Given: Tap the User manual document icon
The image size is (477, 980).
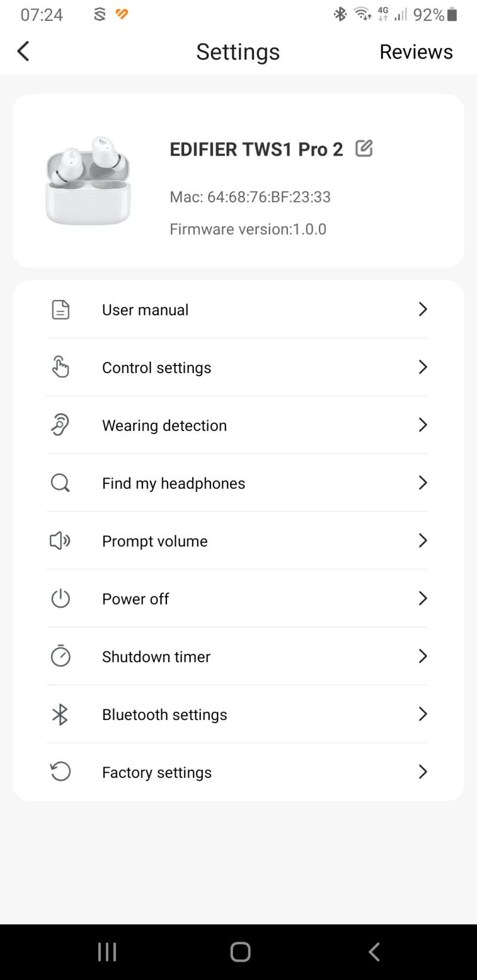Looking at the screenshot, I should (x=60, y=310).
